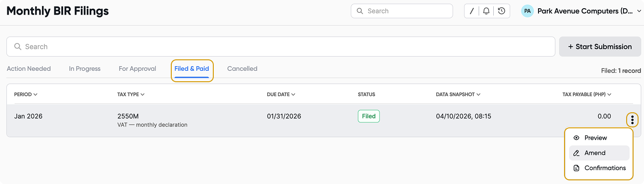Screen dimensions: 644x184
Task: Click the document icon beside Confirmations
Action: click(x=576, y=168)
